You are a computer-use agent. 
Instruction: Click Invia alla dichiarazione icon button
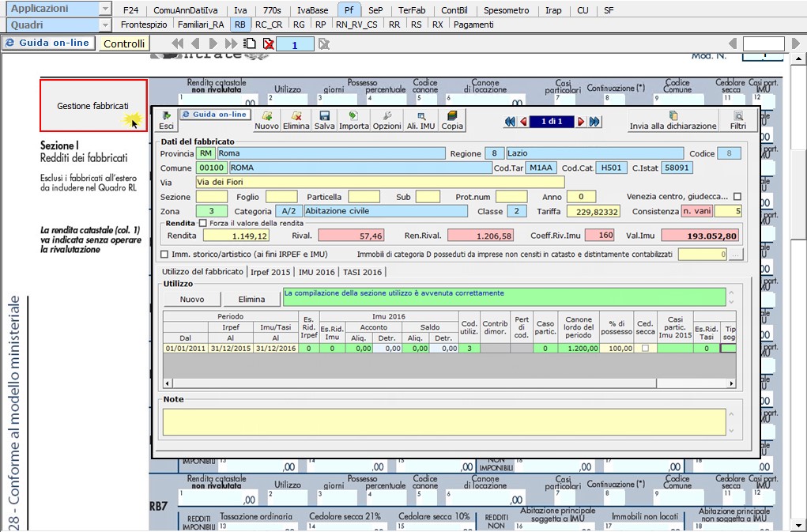tap(673, 120)
